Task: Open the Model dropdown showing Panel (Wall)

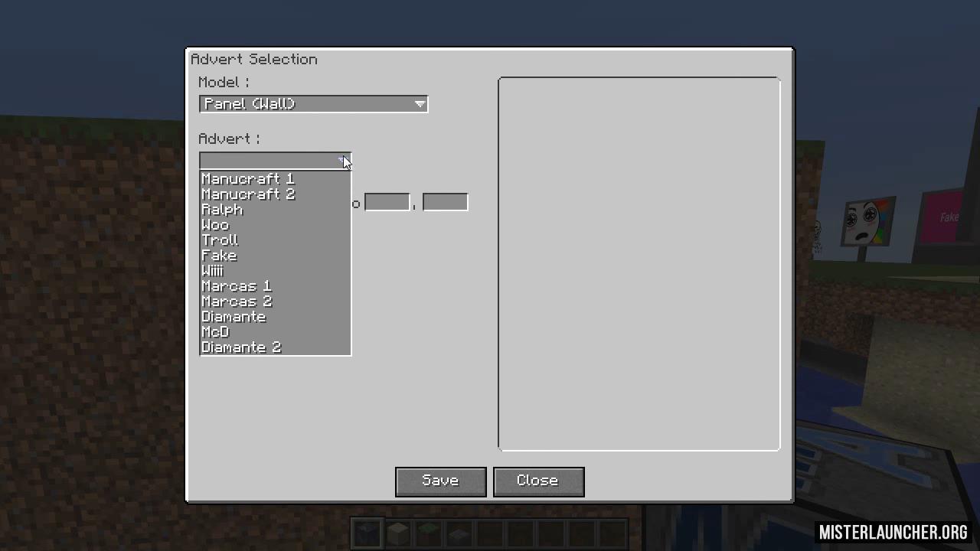Action: tap(313, 104)
